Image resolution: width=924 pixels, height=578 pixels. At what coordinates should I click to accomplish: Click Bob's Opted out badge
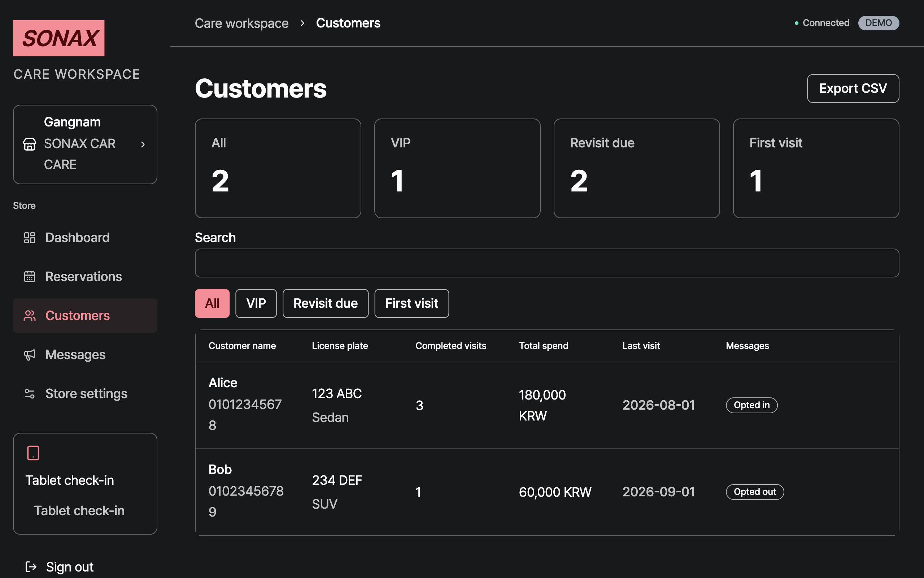point(755,492)
